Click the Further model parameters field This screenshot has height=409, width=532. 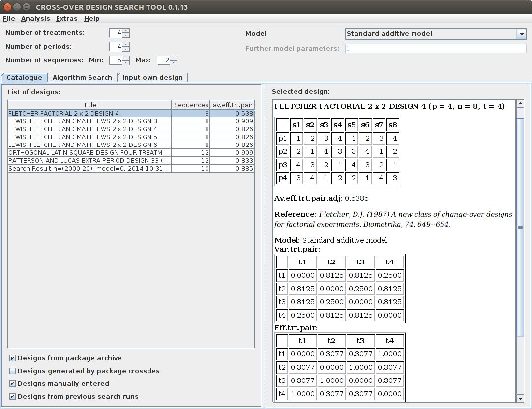click(436, 48)
